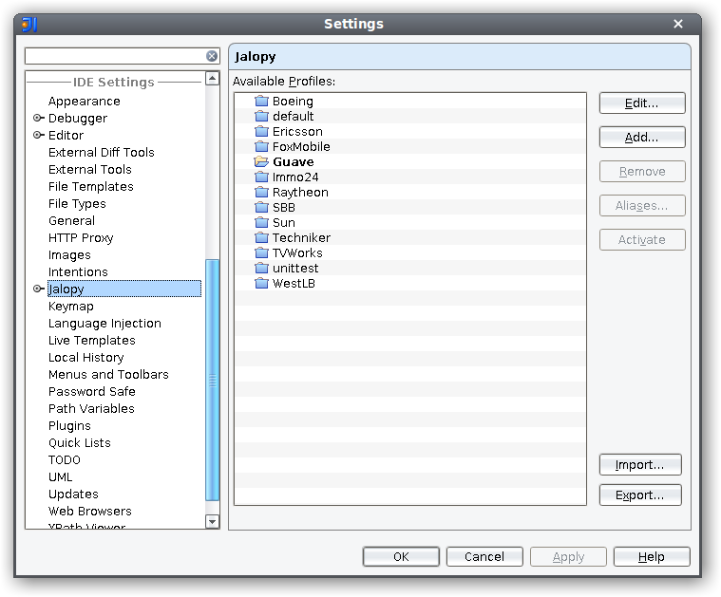721x597 pixels.
Task: Select Local History settings
Action: pos(86,357)
